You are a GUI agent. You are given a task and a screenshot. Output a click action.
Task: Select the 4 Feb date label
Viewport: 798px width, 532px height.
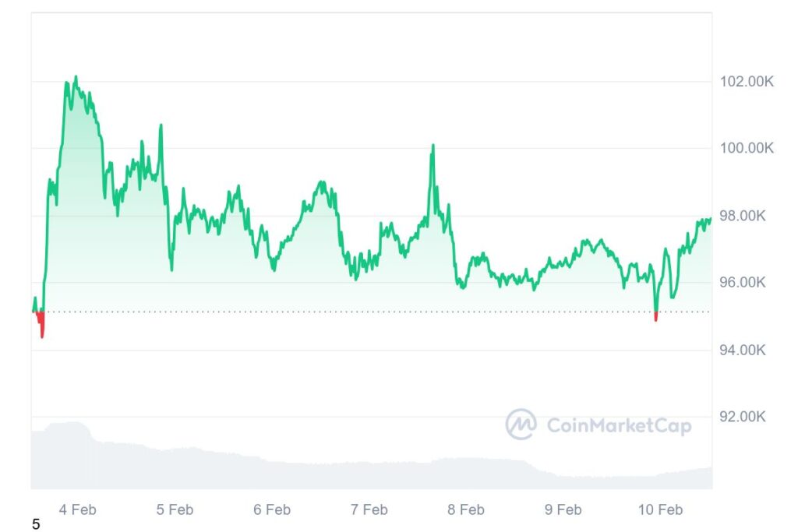click(78, 509)
